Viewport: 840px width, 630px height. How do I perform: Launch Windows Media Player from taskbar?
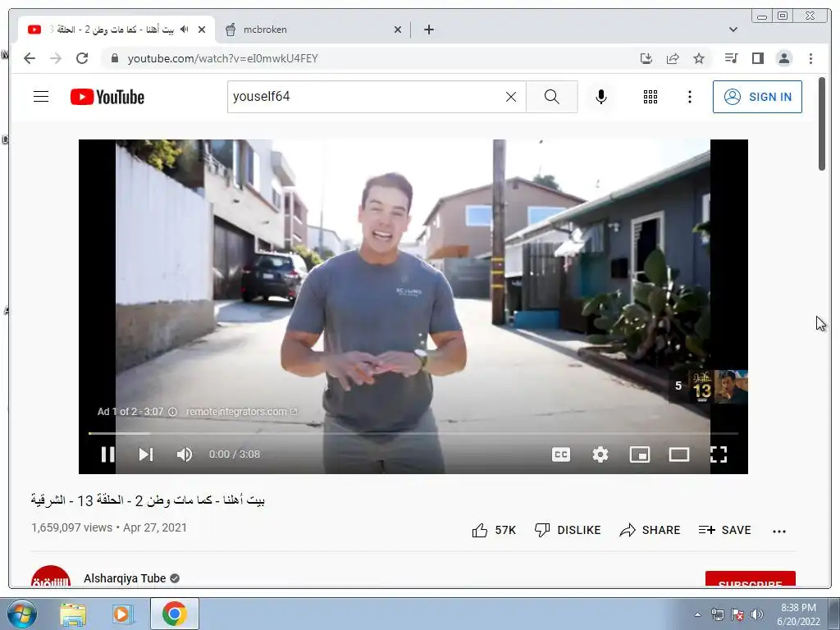[x=123, y=614]
